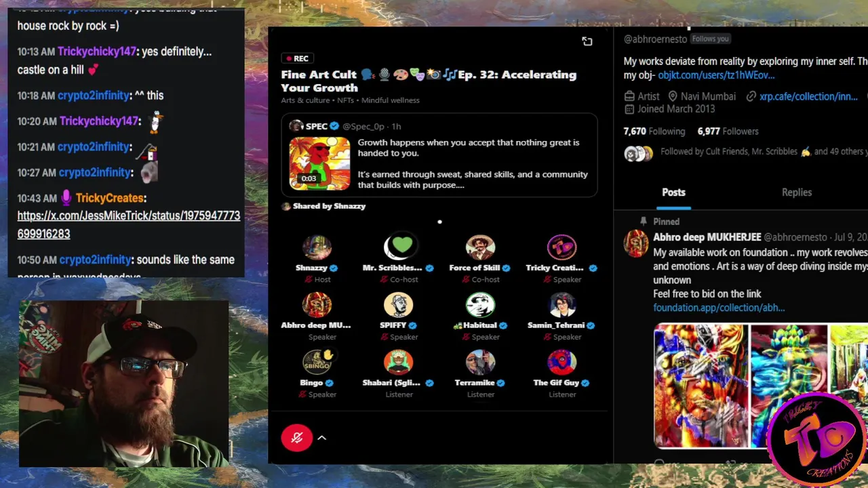Screen dimensions: 868x488
Task: Open Shnazzy host avatar
Action: [317, 247]
